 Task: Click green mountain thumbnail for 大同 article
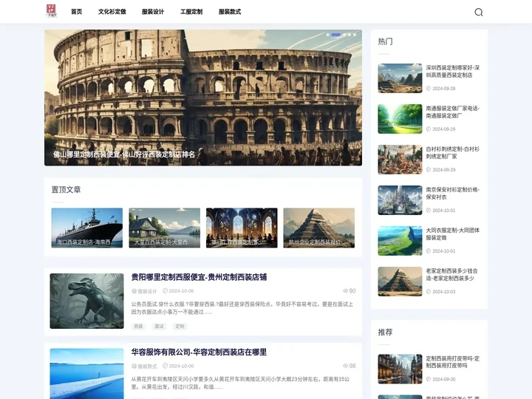point(400,241)
